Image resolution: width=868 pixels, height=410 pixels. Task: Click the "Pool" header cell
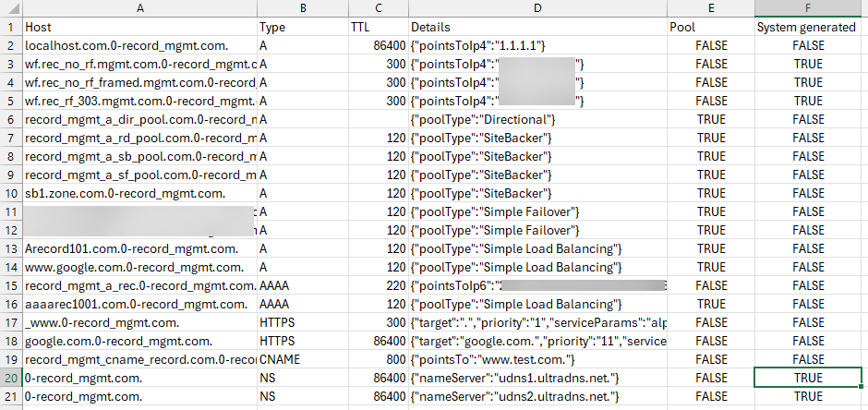coord(709,27)
